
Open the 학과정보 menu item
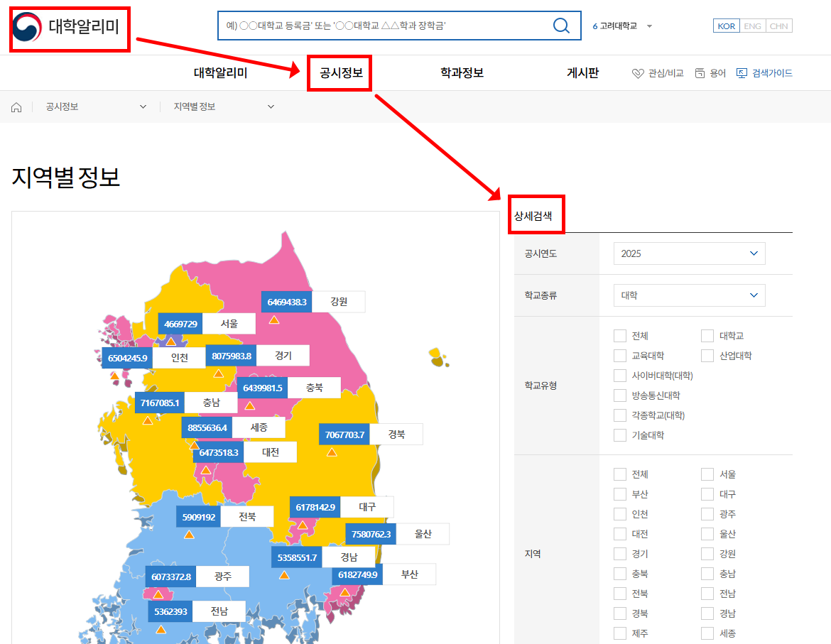pyautogui.click(x=462, y=73)
